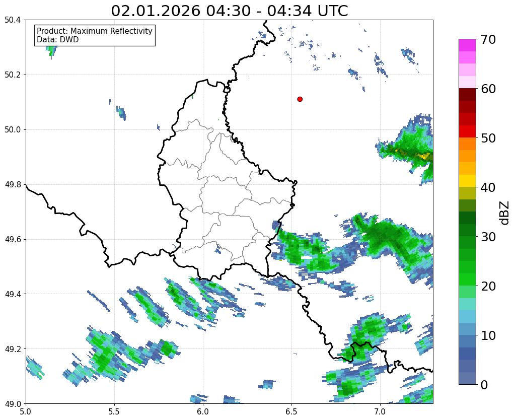Click the red station marker dot
Viewport: 515px width, 420px height.
click(300, 99)
